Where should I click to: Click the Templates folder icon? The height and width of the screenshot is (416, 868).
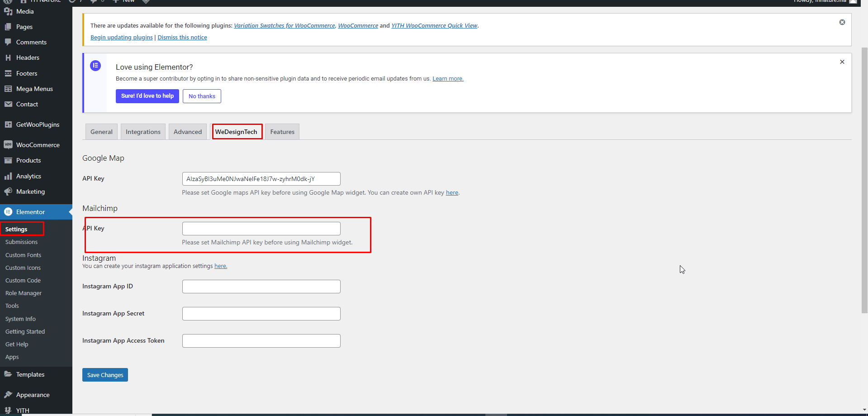8,374
